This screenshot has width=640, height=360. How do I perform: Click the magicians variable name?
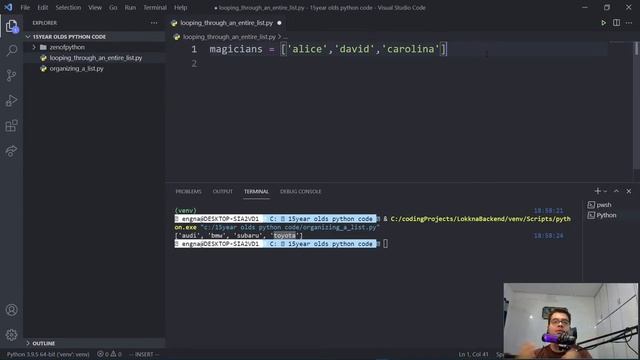pyautogui.click(x=236, y=49)
